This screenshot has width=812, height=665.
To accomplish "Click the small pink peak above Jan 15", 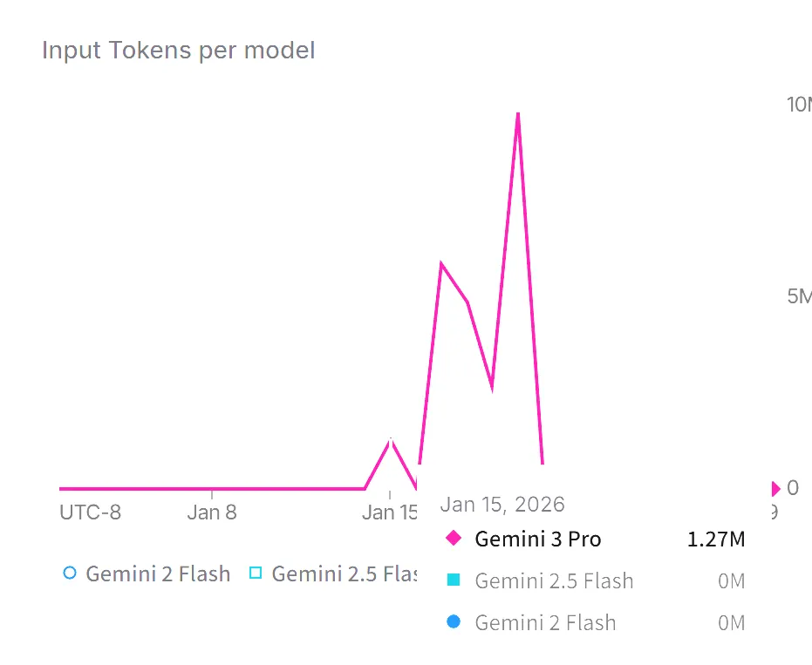I will (391, 439).
